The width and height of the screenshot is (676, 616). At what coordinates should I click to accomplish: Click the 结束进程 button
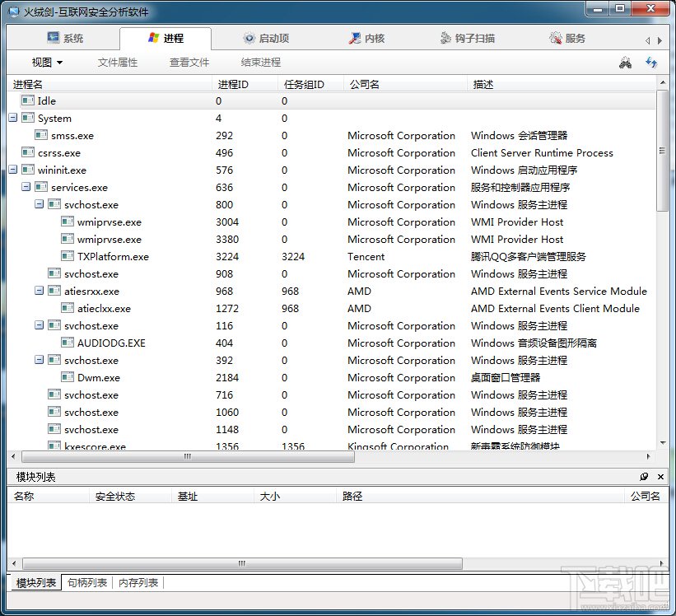261,63
